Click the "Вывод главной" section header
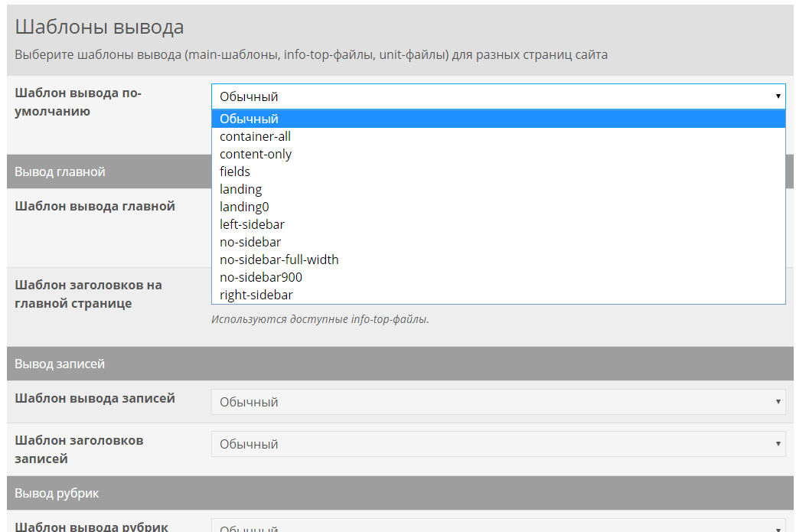796x532 pixels. click(x=60, y=171)
